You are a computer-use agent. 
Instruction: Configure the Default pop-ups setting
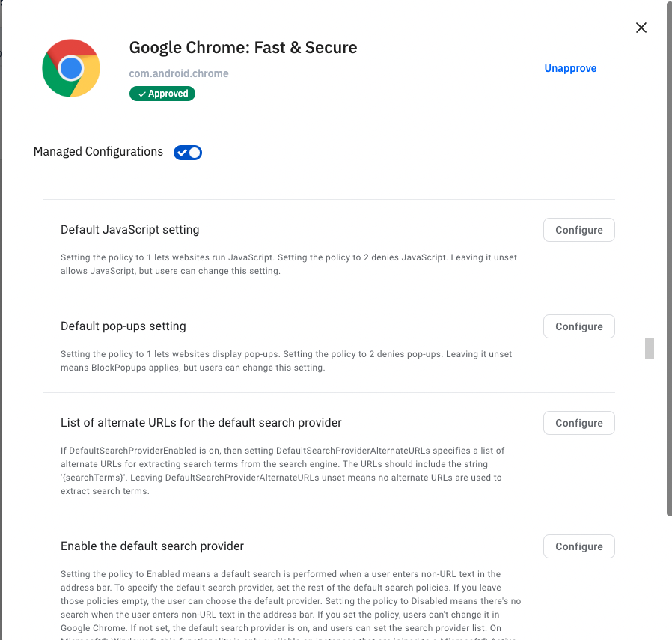[578, 326]
